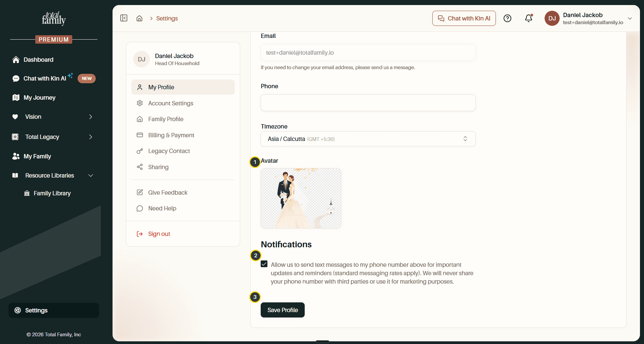Screen dimensions: 644x344
Task: Click the Billing & Payment card icon
Action: tap(140, 135)
